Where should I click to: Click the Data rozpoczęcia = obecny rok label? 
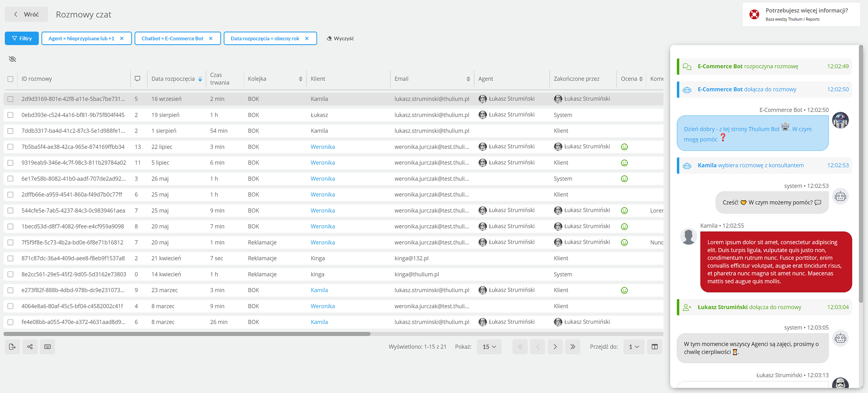point(265,38)
